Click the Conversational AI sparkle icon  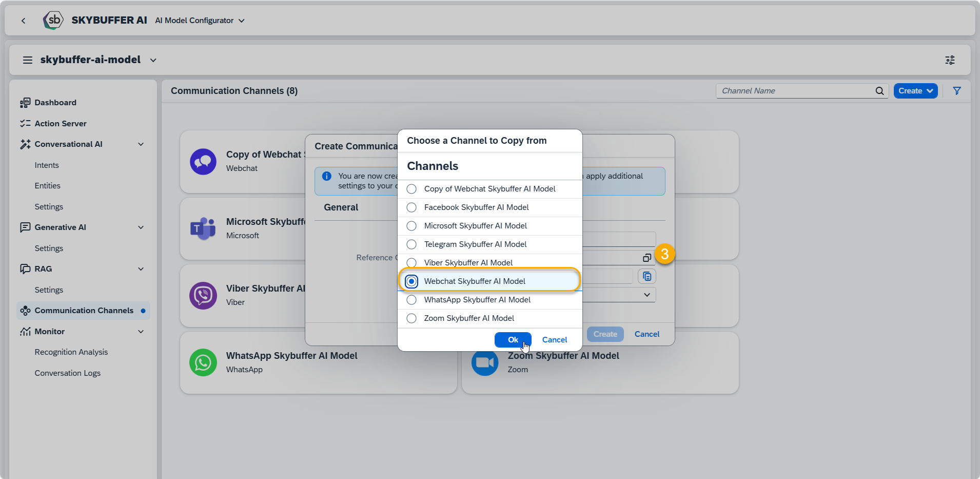[x=25, y=144]
